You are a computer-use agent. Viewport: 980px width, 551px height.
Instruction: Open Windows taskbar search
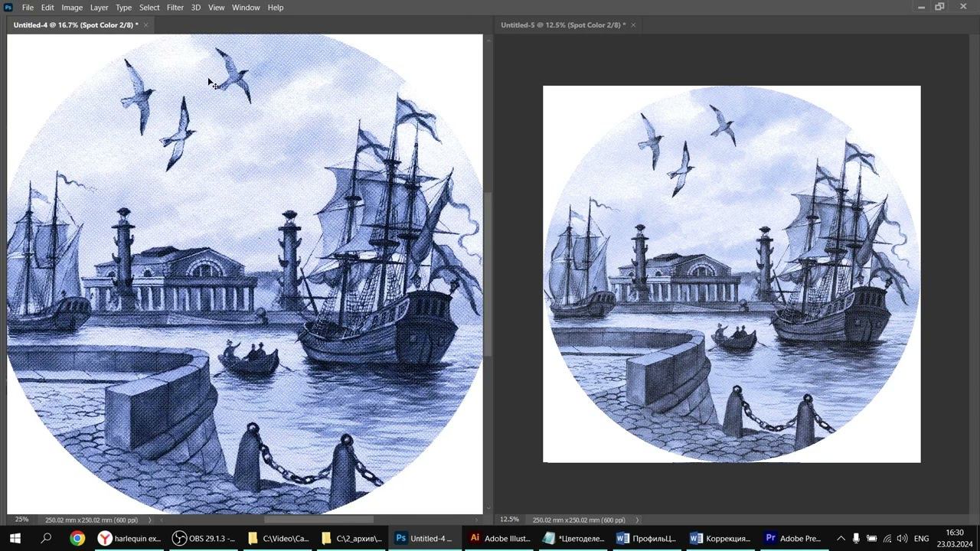click(46, 538)
